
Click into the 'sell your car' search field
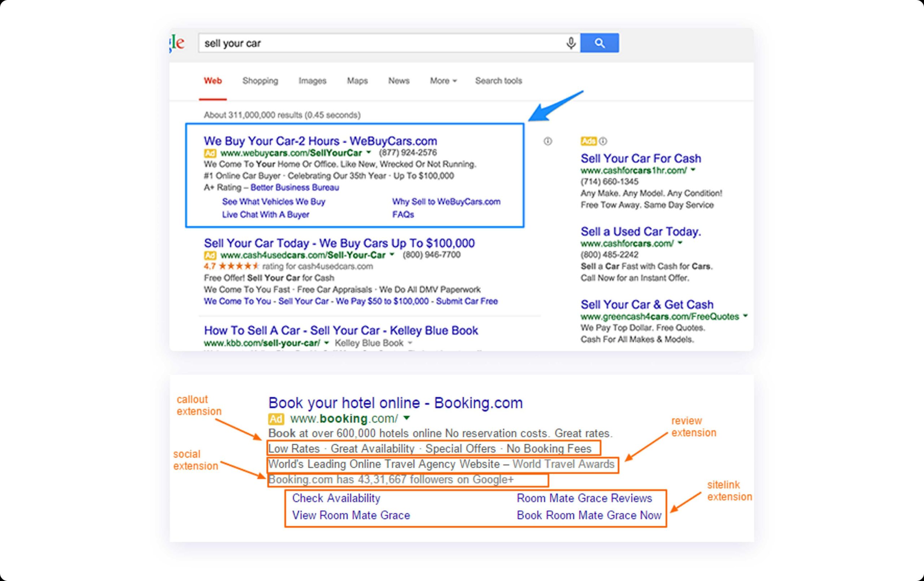coord(380,43)
